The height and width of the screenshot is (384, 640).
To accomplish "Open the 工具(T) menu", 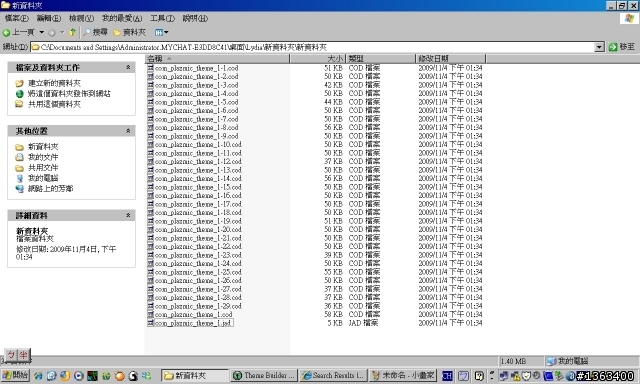I will 162,18.
